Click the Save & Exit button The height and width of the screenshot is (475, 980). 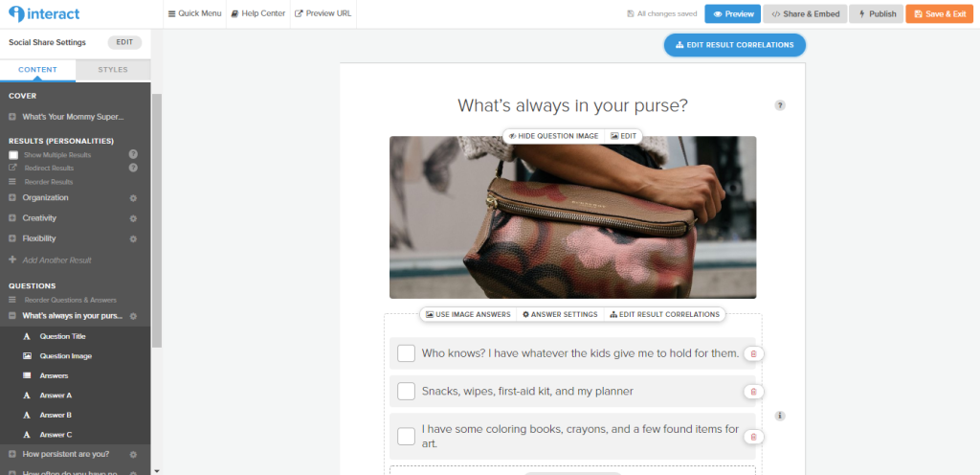point(940,13)
